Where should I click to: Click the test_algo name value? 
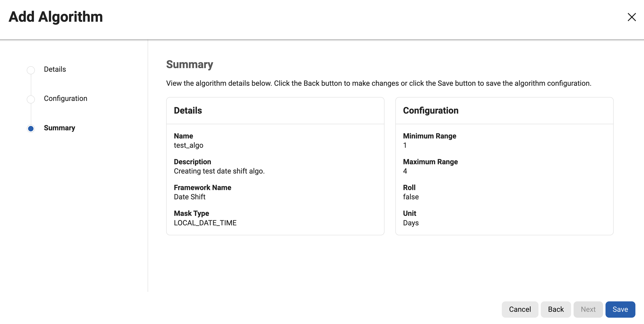click(188, 145)
